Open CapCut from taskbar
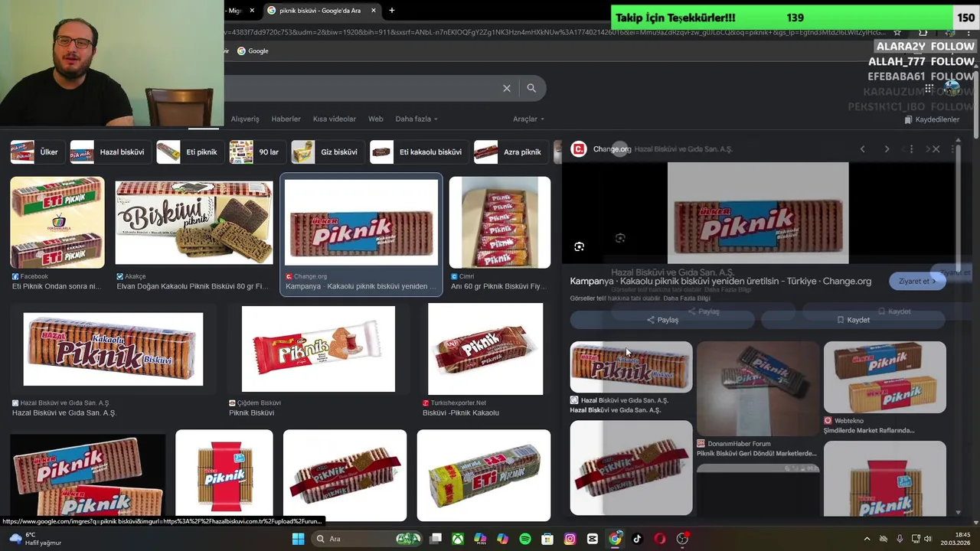The image size is (980, 551). pos(592,539)
